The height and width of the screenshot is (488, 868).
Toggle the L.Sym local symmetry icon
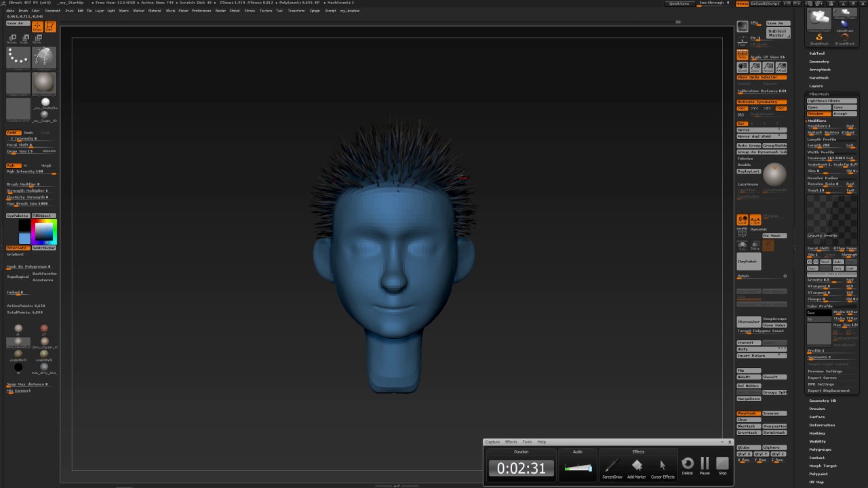(755, 220)
